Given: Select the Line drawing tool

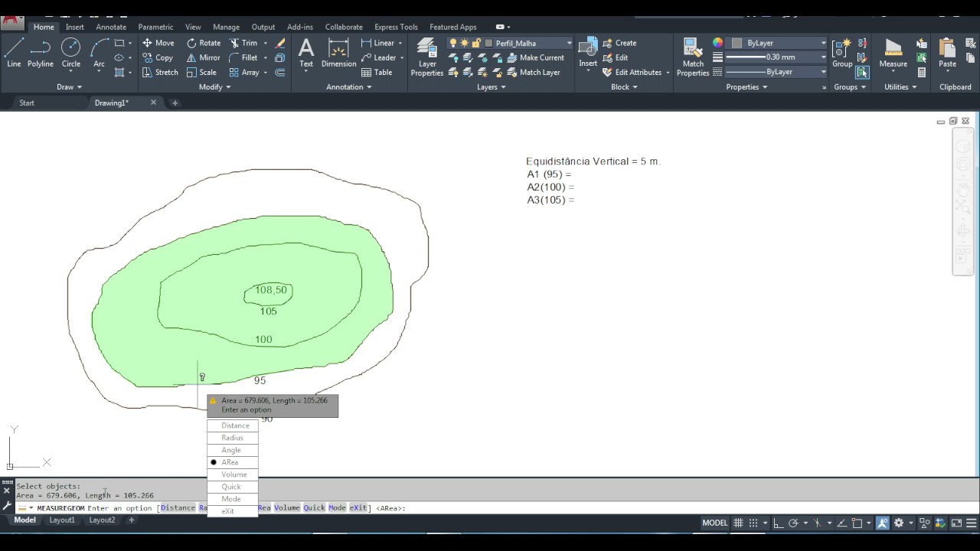Looking at the screenshot, I should point(14,53).
